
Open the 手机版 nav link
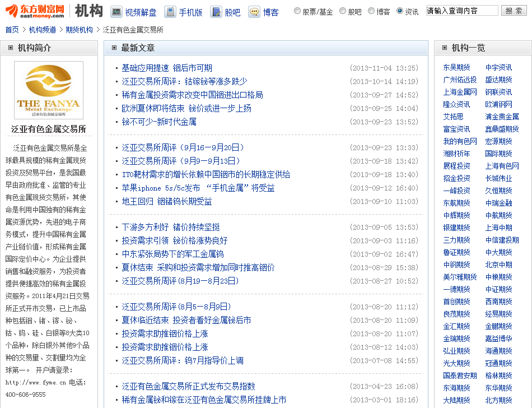coord(190,12)
